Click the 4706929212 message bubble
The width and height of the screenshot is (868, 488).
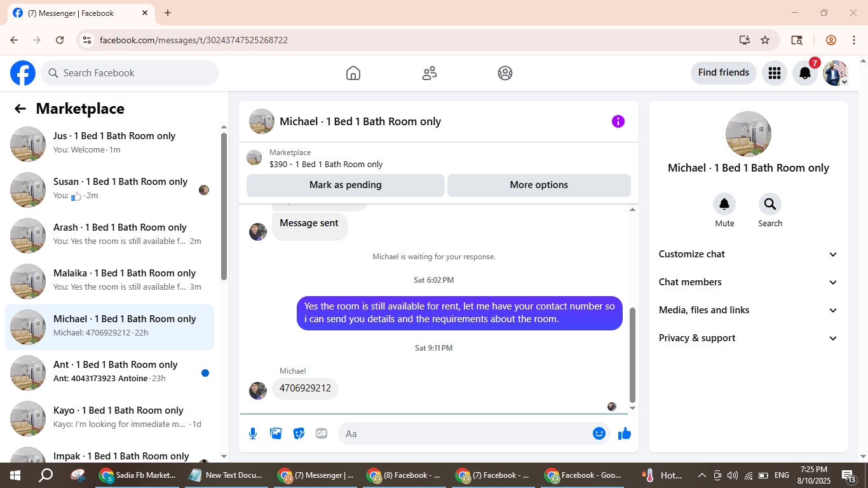pyautogui.click(x=305, y=388)
